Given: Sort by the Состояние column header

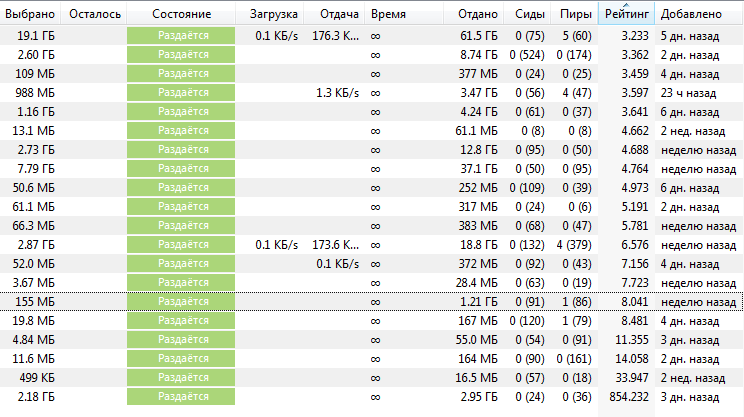Looking at the screenshot, I should (x=181, y=14).
